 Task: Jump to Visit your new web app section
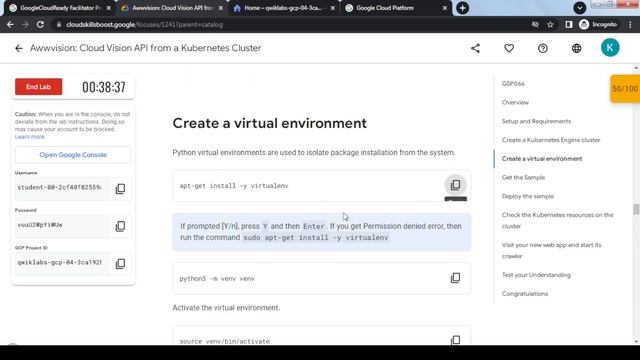click(551, 250)
